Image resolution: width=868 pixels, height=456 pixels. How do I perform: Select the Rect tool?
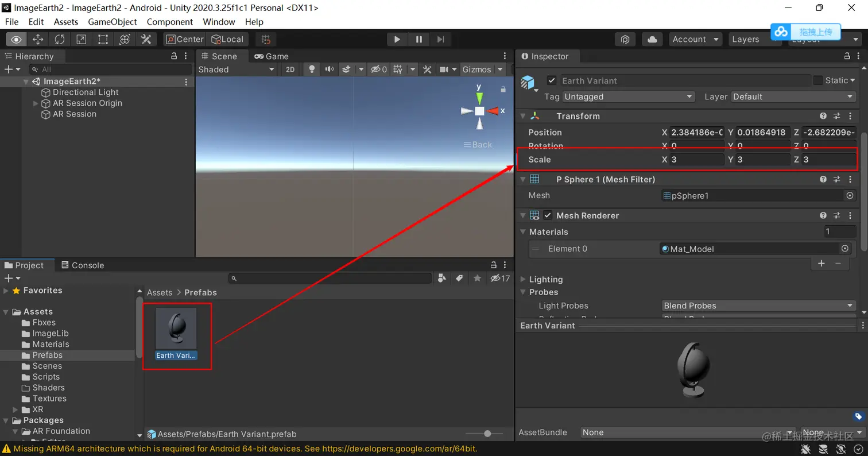tap(103, 39)
